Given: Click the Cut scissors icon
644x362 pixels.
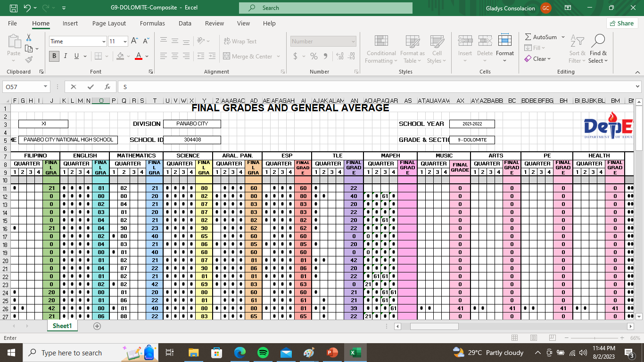Looking at the screenshot, I should (29, 37).
